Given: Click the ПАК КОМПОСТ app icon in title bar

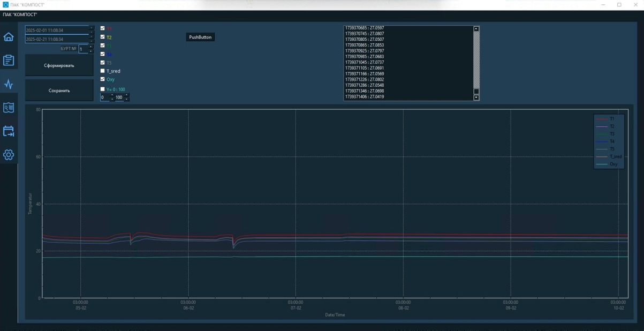Looking at the screenshot, I should pos(5,5).
